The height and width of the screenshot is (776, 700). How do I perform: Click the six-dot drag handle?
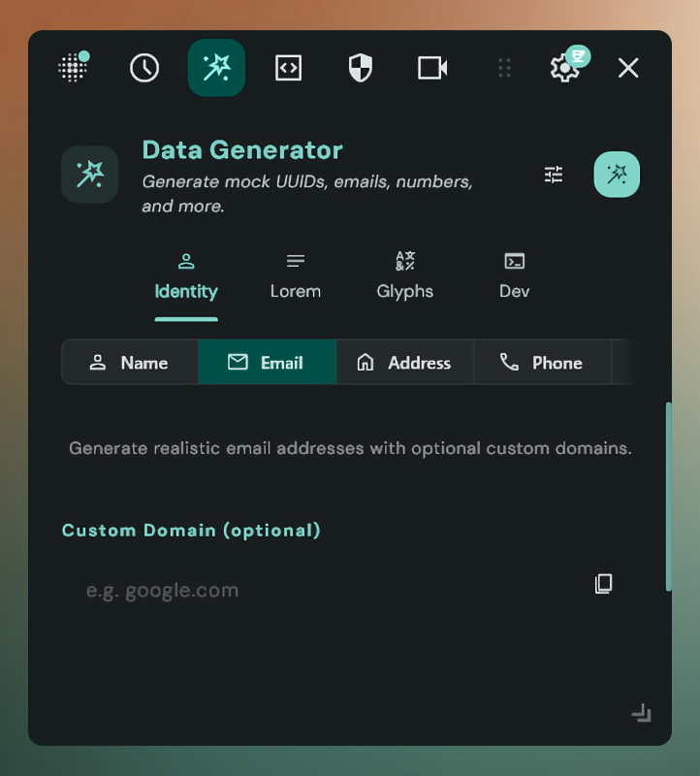[x=504, y=68]
